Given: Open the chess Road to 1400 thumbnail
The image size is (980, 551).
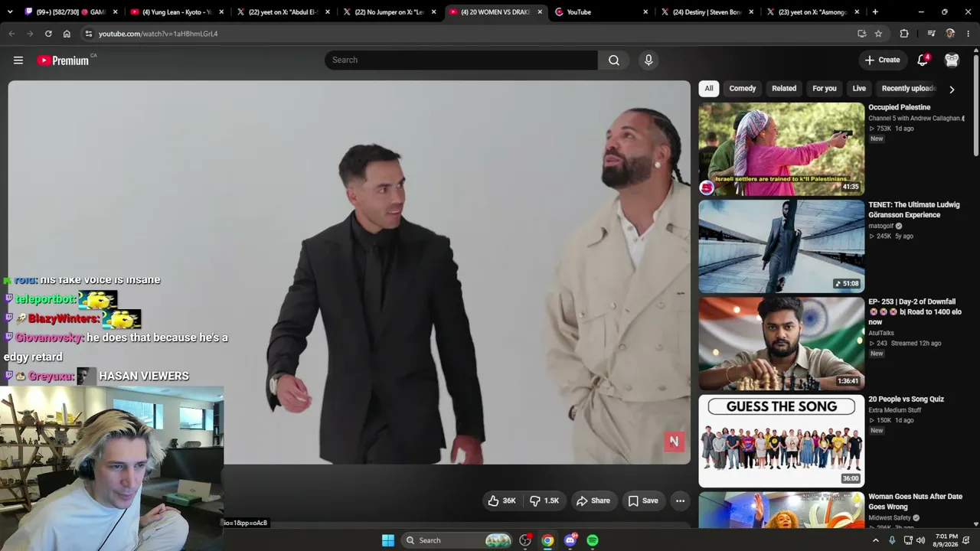Looking at the screenshot, I should 781,344.
